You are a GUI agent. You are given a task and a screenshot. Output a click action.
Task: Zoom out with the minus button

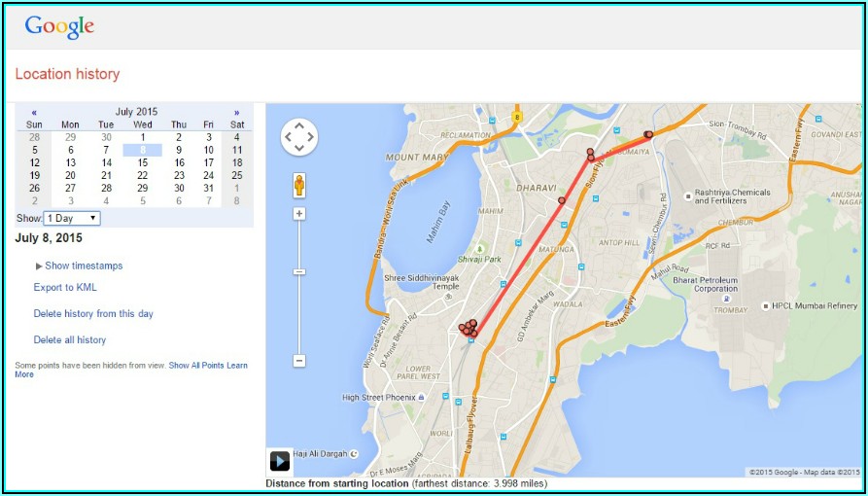tap(299, 360)
